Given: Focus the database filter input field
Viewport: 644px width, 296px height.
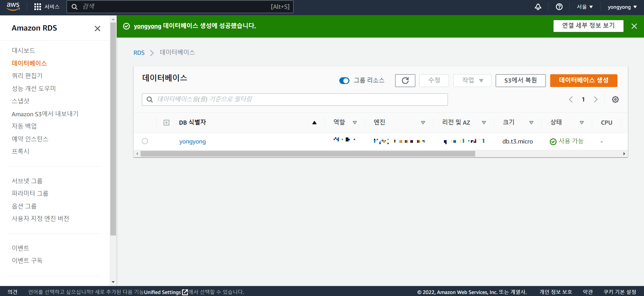Looking at the screenshot, I should coord(295,99).
